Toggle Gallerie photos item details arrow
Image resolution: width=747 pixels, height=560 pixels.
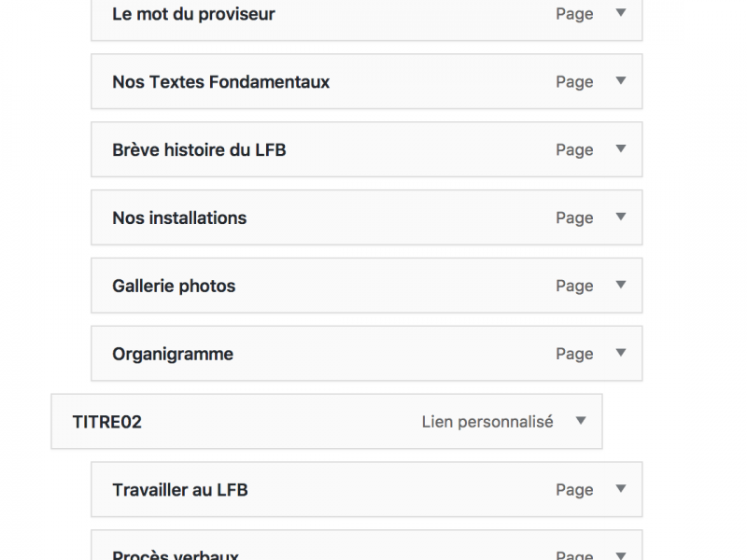coord(621,286)
